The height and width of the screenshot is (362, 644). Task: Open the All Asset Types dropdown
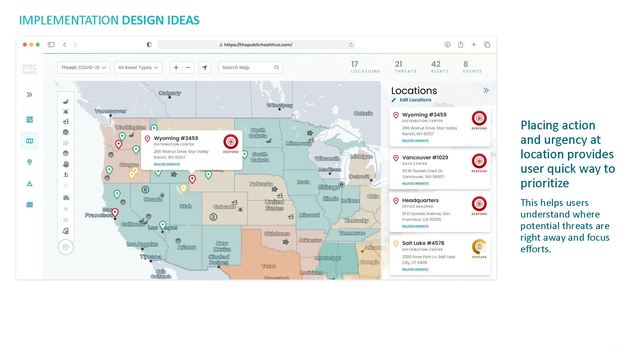[x=138, y=68]
